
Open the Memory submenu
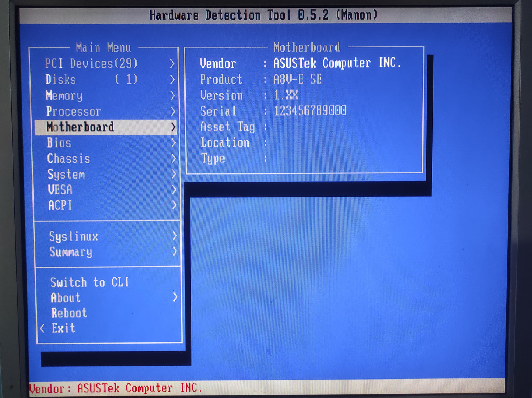coord(64,96)
